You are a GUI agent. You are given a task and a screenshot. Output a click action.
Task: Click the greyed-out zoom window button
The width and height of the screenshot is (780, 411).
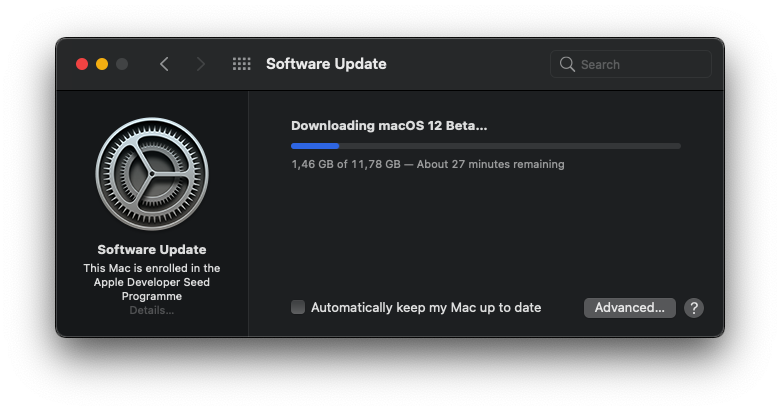tap(122, 64)
